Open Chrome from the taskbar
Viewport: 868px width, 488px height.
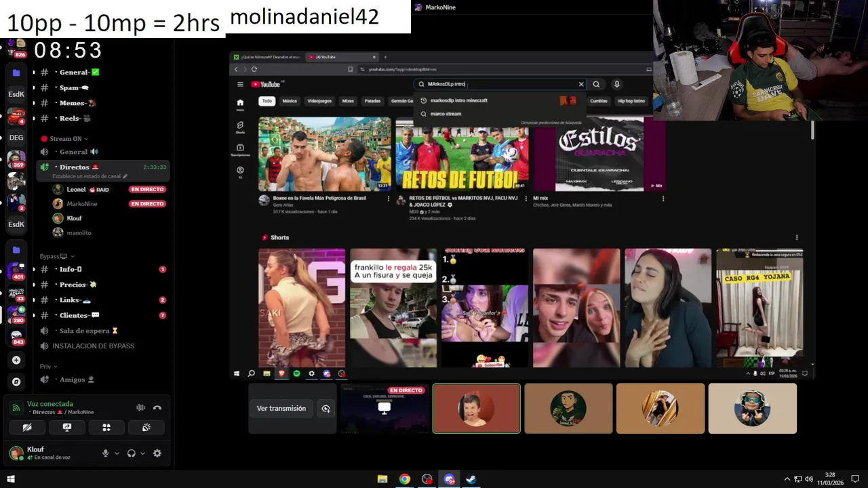tap(404, 479)
